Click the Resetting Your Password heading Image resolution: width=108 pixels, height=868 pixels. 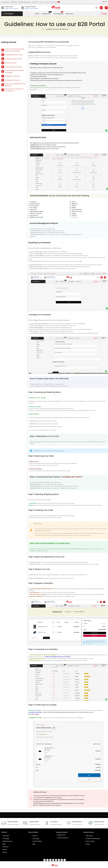pos(39,243)
